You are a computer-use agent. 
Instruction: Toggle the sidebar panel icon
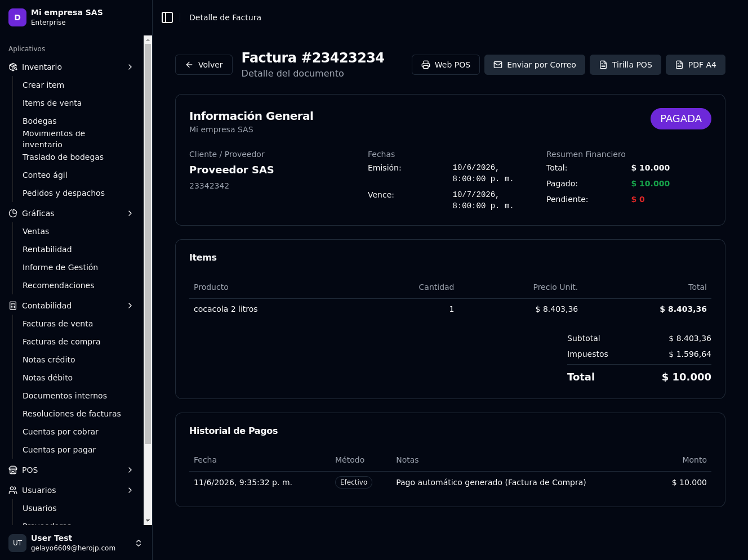(x=167, y=17)
